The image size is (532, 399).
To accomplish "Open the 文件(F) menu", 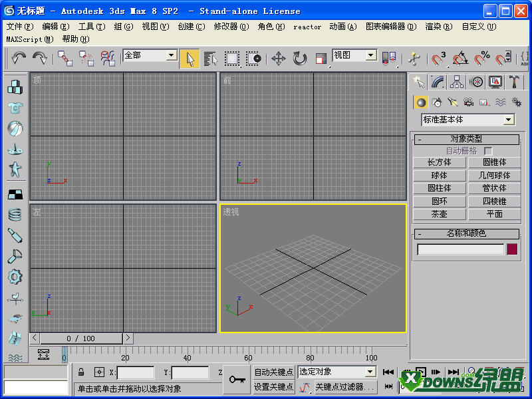I will coord(20,27).
